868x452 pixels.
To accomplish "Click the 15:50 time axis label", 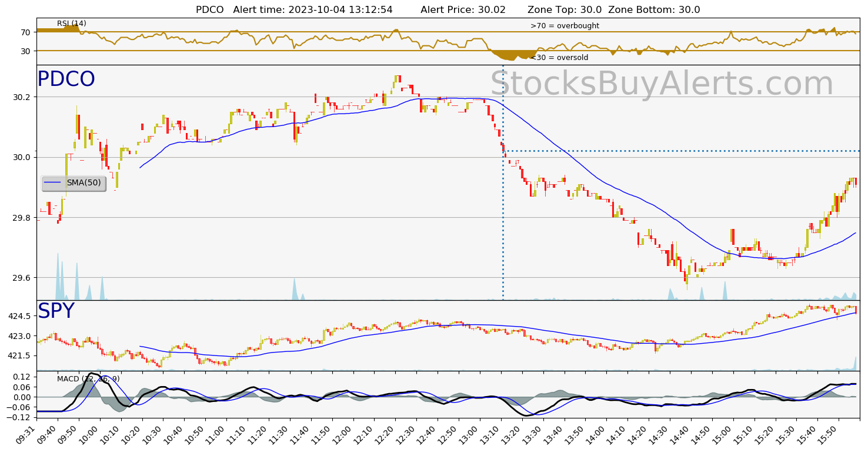I will coord(829,434).
